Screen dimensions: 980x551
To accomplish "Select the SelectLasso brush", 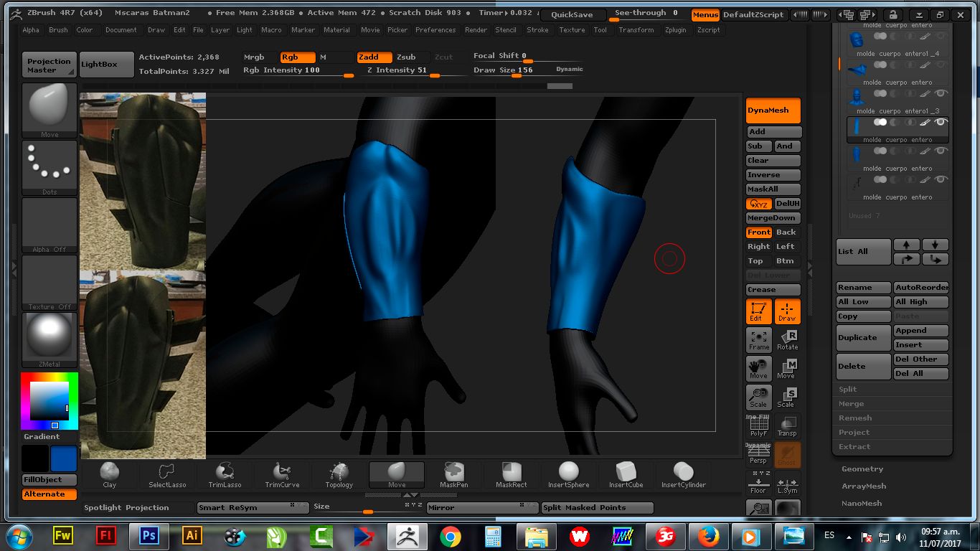I will tap(167, 475).
